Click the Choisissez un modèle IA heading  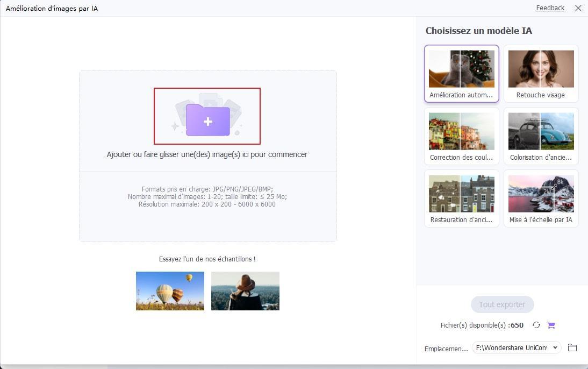tap(478, 31)
